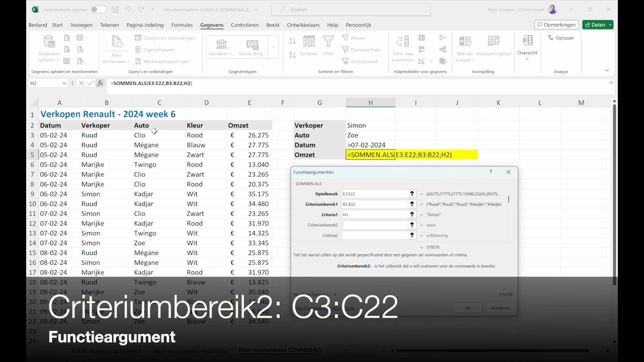Click the Zoeken search box

351,10
